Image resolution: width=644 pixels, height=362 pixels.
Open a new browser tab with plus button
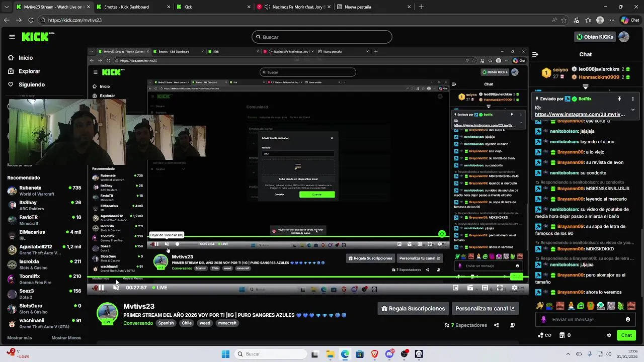pos(421,7)
